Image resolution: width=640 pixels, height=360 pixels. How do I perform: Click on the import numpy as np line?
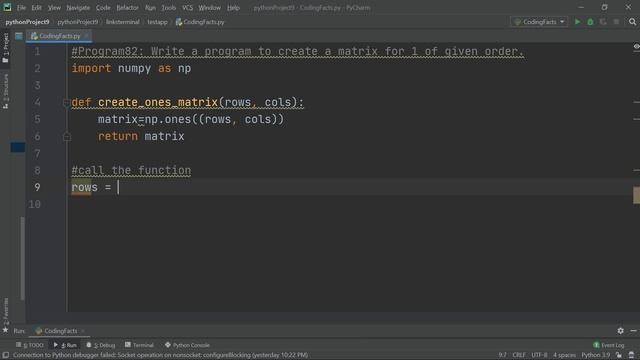tap(131, 68)
